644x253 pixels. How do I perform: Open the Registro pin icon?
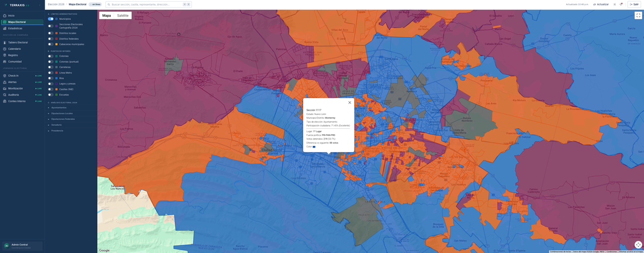coord(5,55)
